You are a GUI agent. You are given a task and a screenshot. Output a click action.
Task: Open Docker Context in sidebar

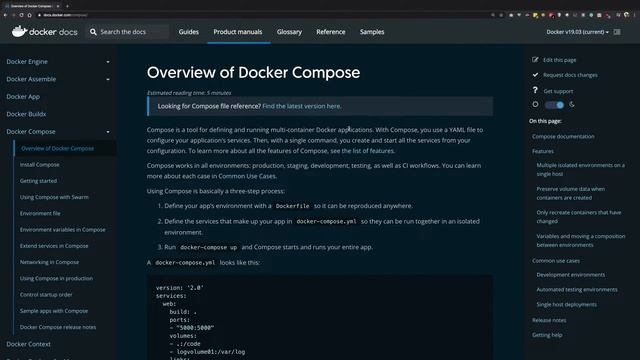(28, 344)
